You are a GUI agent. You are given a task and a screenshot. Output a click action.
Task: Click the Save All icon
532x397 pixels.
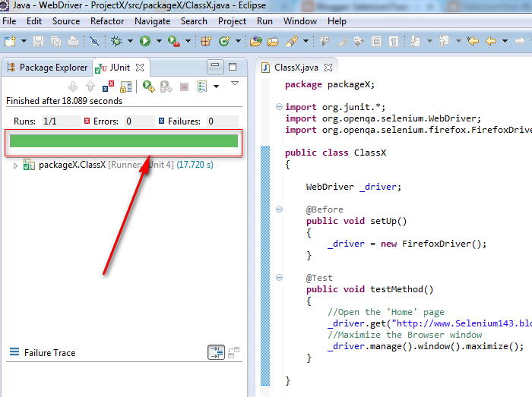[55, 41]
